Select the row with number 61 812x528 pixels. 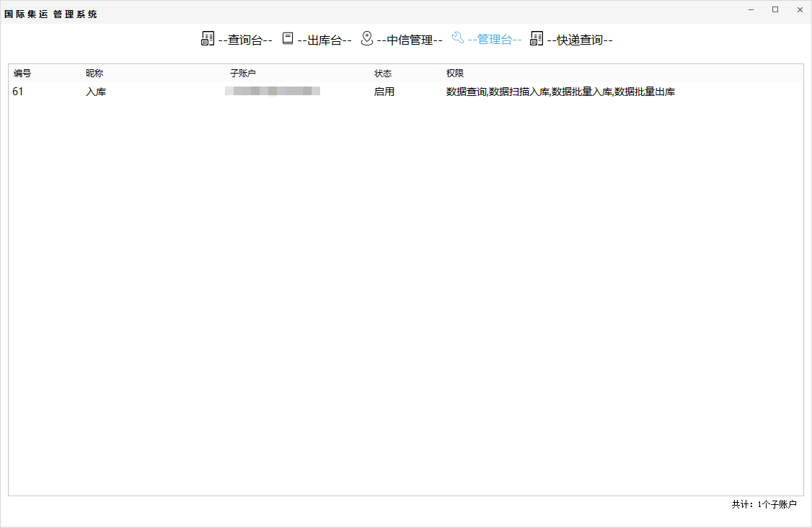pyautogui.click(x=405, y=92)
